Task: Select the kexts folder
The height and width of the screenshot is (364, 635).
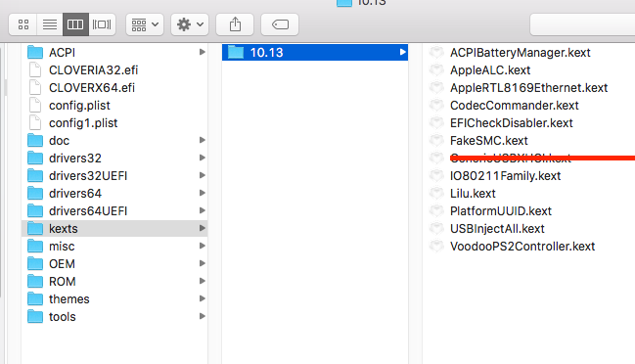Action: (114, 228)
